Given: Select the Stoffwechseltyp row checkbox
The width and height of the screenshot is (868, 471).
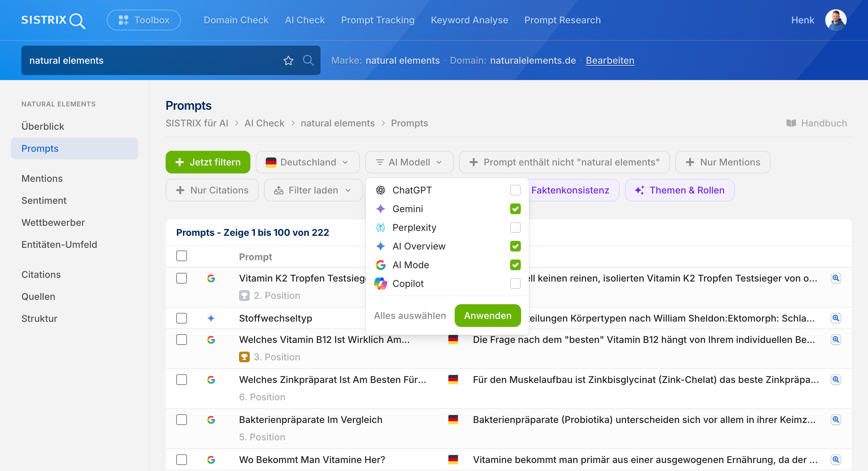Looking at the screenshot, I should click(x=182, y=318).
